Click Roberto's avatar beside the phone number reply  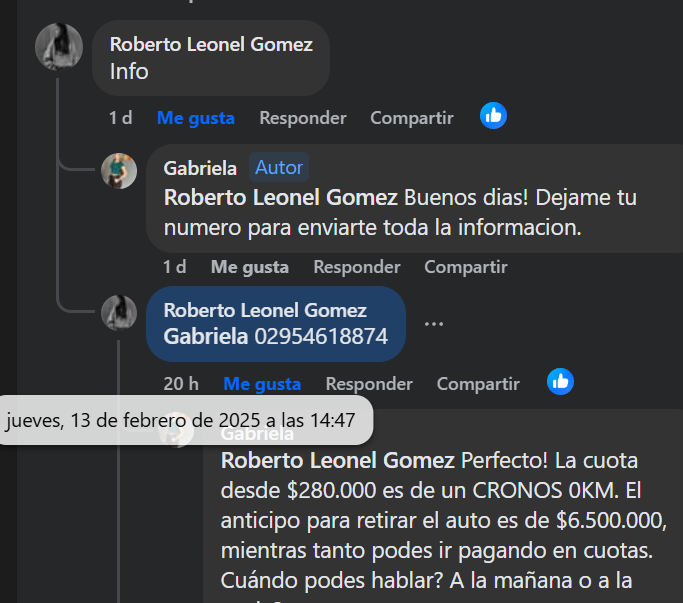coord(119,313)
